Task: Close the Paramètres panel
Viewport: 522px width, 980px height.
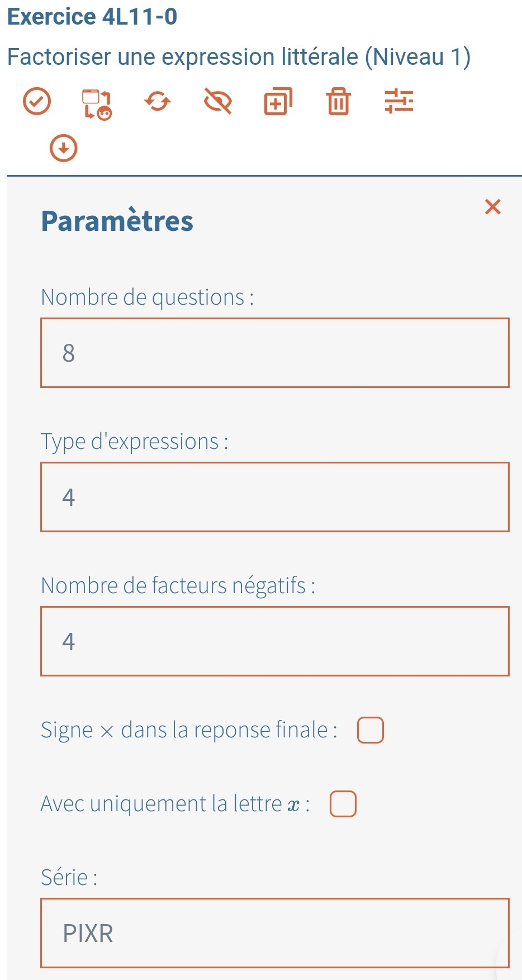Action: [492, 207]
